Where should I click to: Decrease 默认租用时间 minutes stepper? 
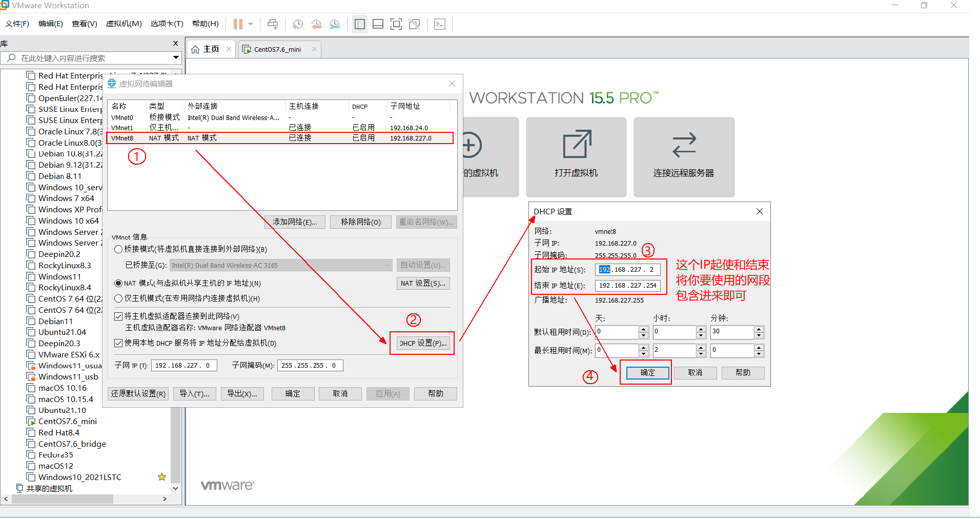click(x=759, y=335)
